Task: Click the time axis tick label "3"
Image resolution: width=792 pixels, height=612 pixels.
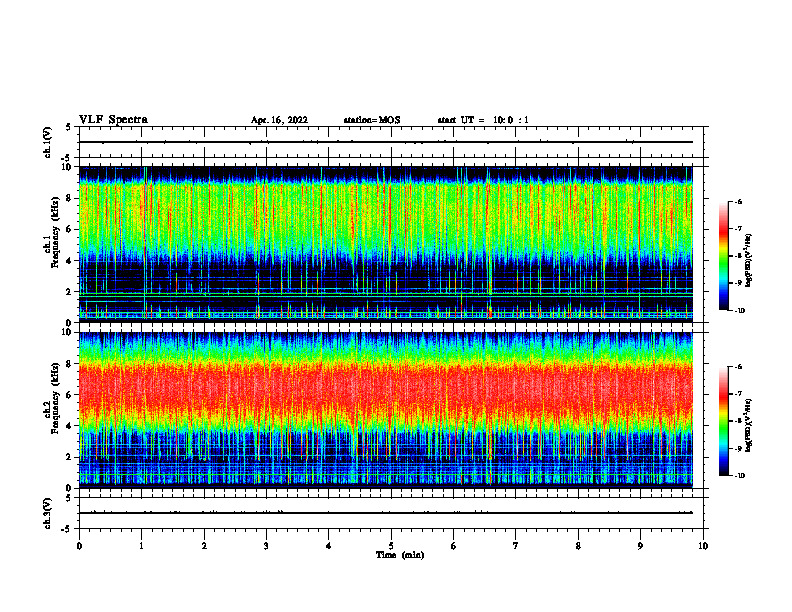Action: (266, 546)
